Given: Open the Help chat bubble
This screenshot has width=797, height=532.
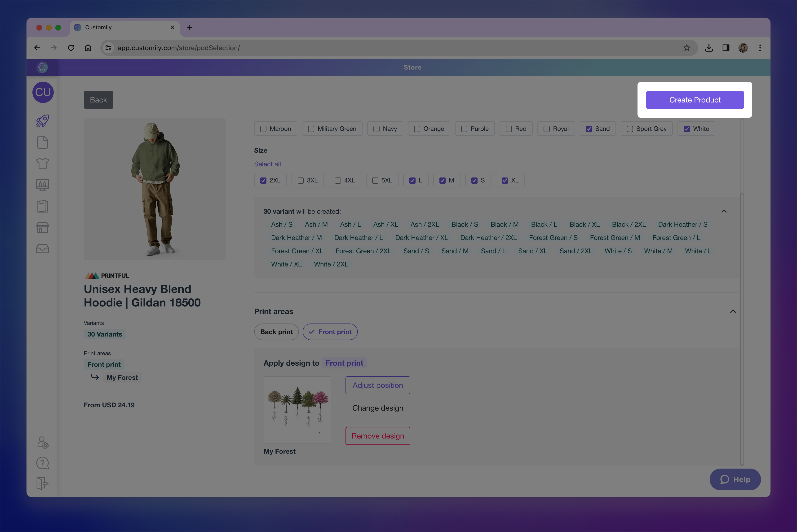Looking at the screenshot, I should coord(735,479).
